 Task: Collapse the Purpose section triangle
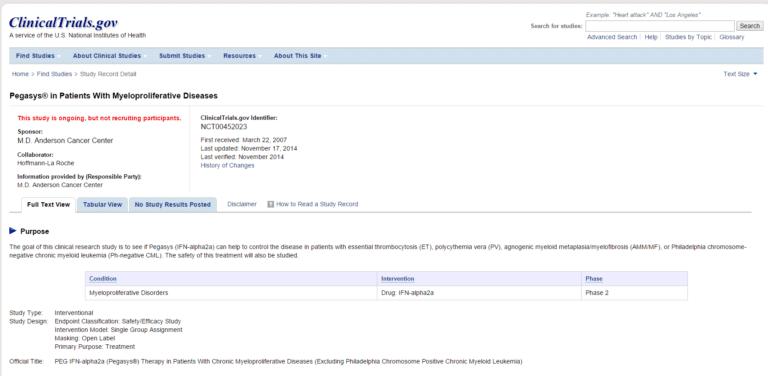point(13,231)
